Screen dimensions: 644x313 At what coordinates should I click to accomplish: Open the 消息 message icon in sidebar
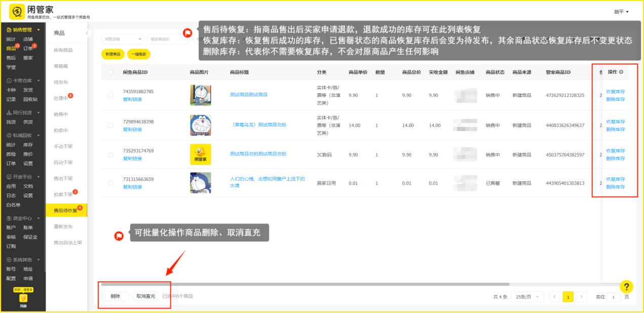tap(23, 299)
